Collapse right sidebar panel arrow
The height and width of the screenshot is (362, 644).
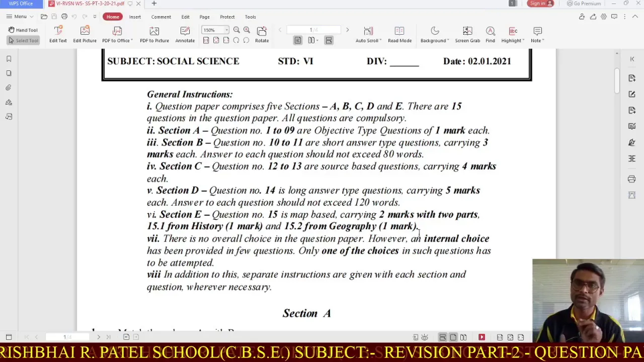(632, 59)
